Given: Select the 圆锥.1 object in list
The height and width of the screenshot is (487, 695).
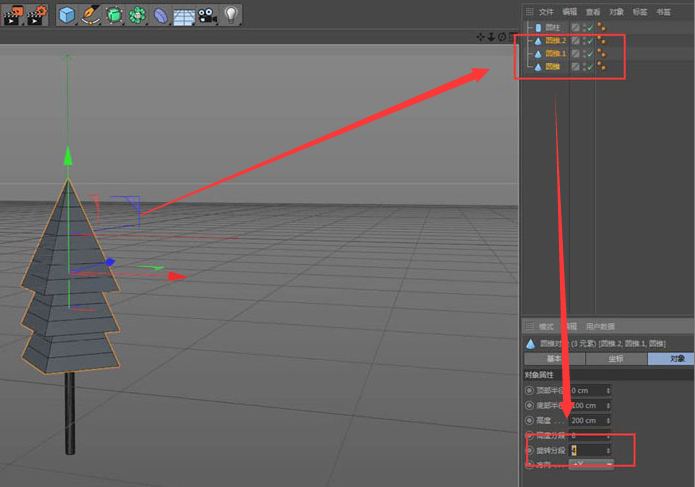Looking at the screenshot, I should [555, 53].
